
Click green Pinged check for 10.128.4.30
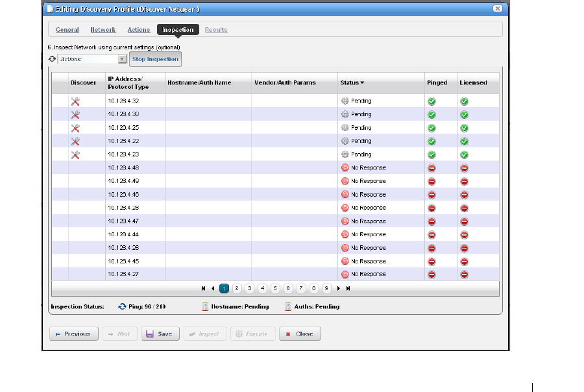432,115
